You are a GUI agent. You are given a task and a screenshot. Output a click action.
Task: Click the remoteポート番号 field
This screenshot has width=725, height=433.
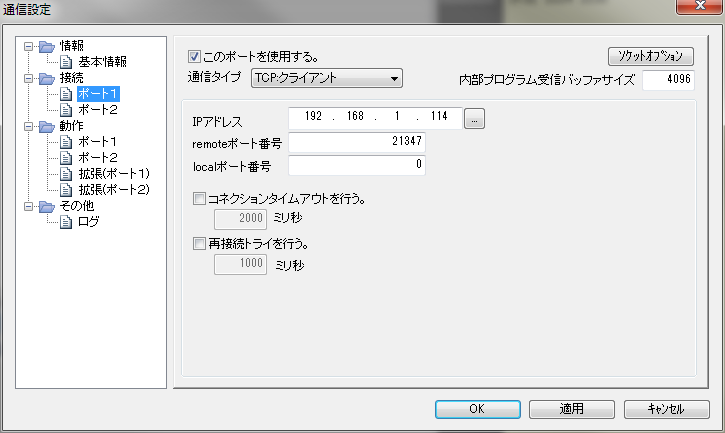[357, 142]
